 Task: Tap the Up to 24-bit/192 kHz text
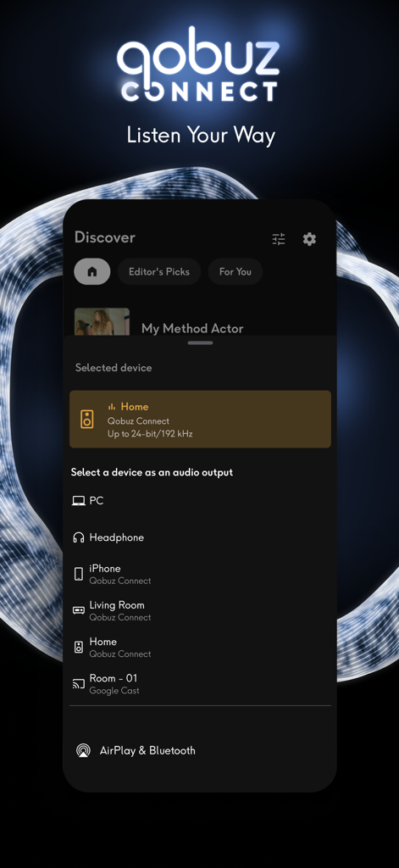tap(150, 434)
